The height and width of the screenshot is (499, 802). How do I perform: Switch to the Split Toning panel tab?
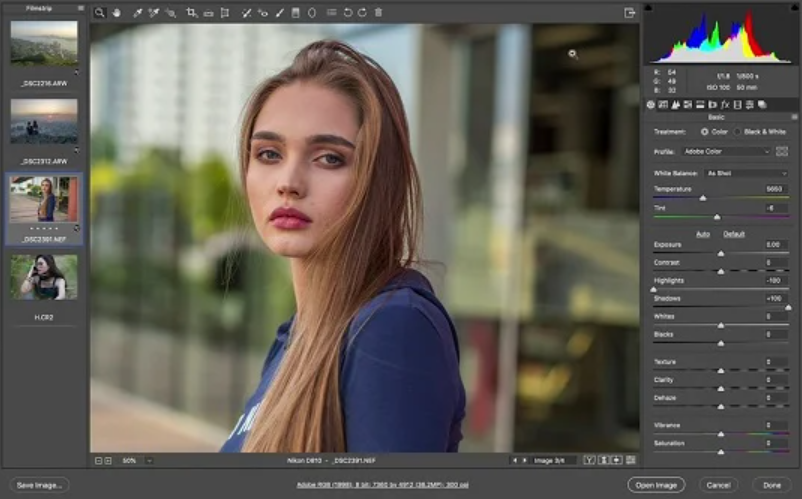coord(700,105)
